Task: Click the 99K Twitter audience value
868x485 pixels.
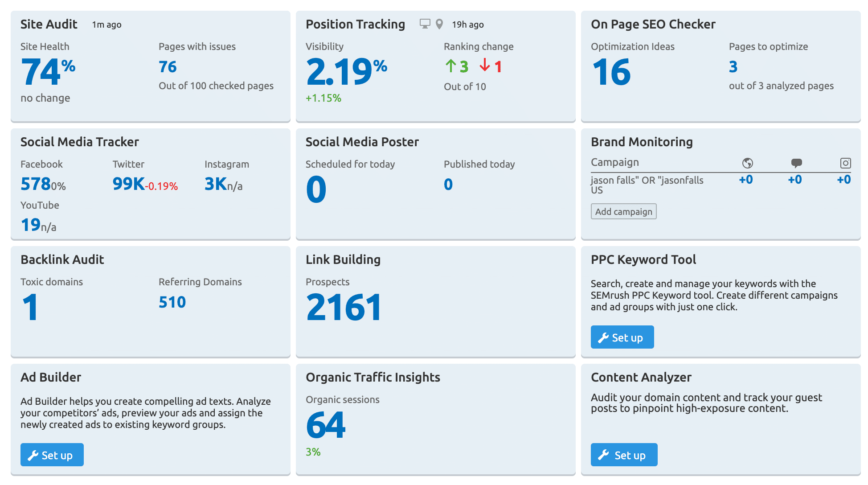Action: point(128,184)
